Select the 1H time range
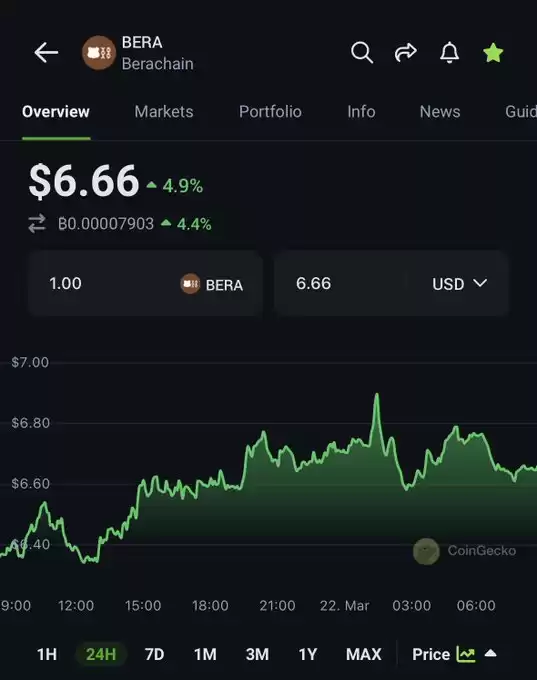 click(x=47, y=654)
